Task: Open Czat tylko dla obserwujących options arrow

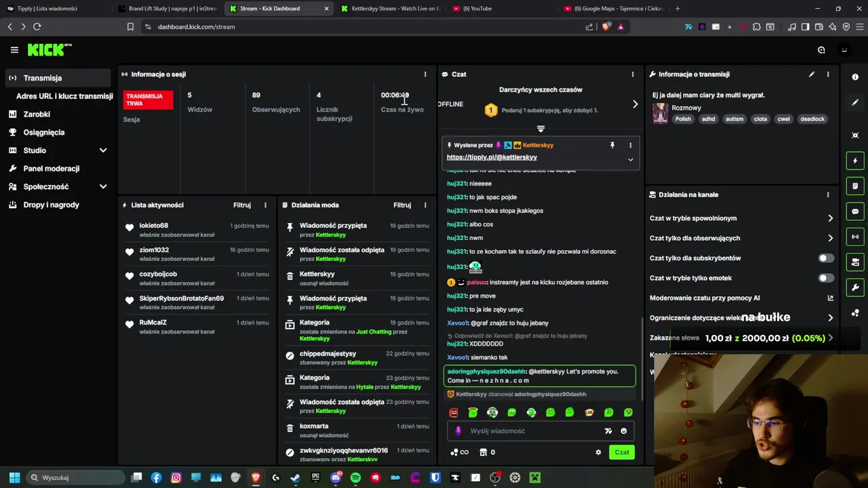Action: pyautogui.click(x=830, y=238)
